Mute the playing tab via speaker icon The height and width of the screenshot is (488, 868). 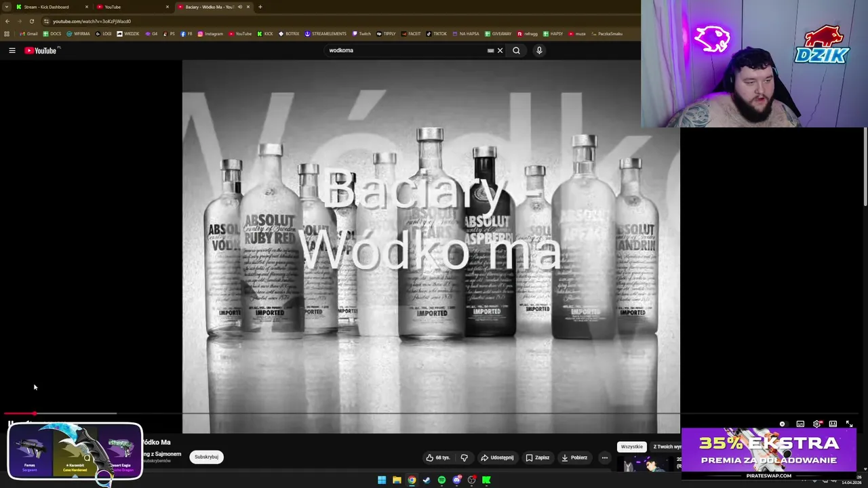(x=239, y=7)
